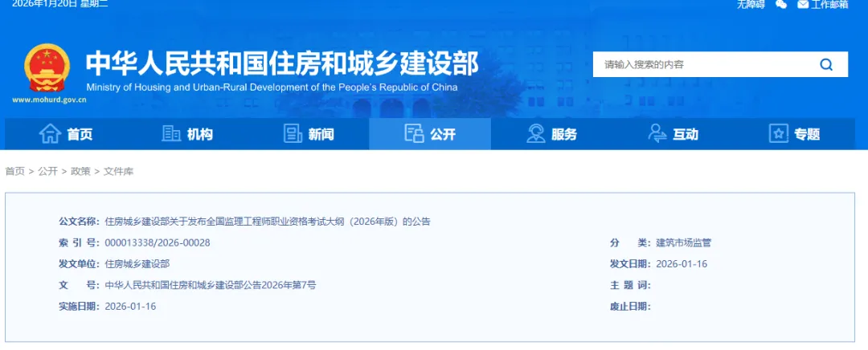This screenshot has height=350, width=868.
Task: Click the 公文名称 label
Action: coord(79,222)
